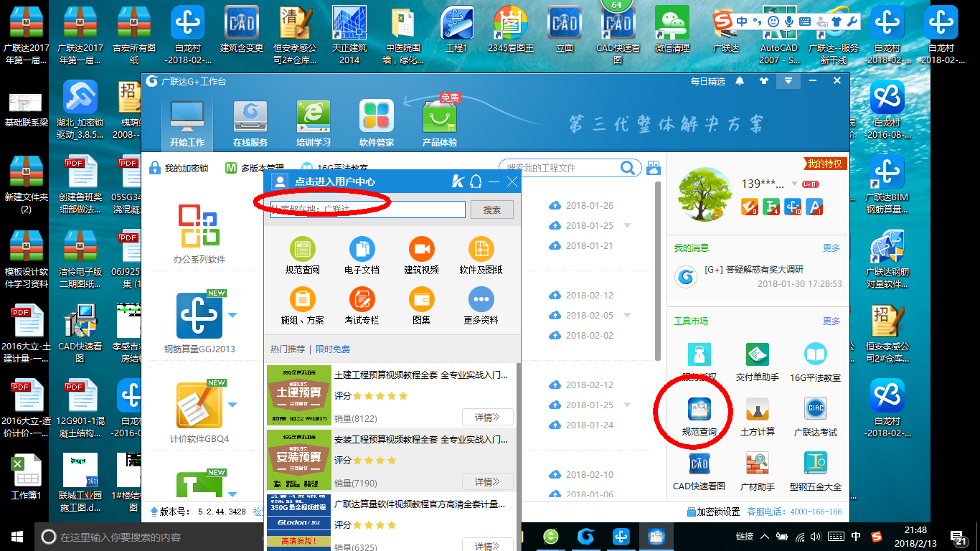Switch to 在线服务 tab
The width and height of the screenshot is (980, 551).
[x=250, y=124]
